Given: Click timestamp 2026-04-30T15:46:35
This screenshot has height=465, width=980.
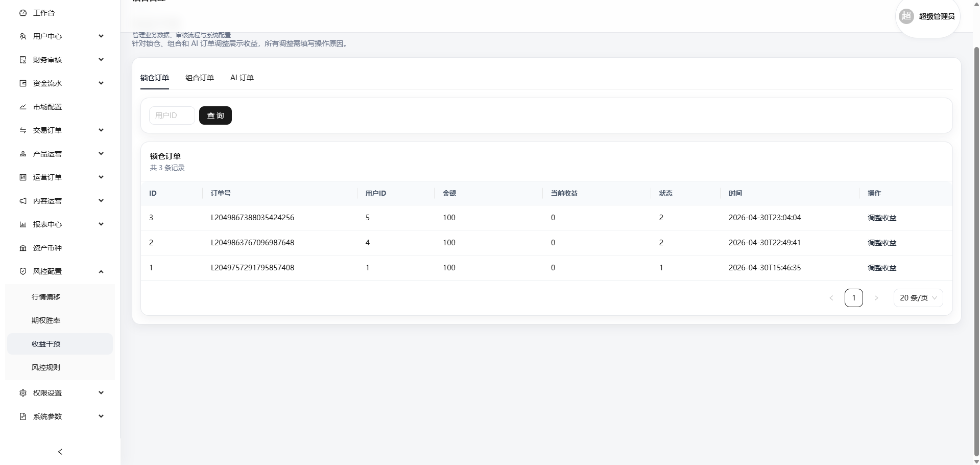Looking at the screenshot, I should click(x=764, y=268).
